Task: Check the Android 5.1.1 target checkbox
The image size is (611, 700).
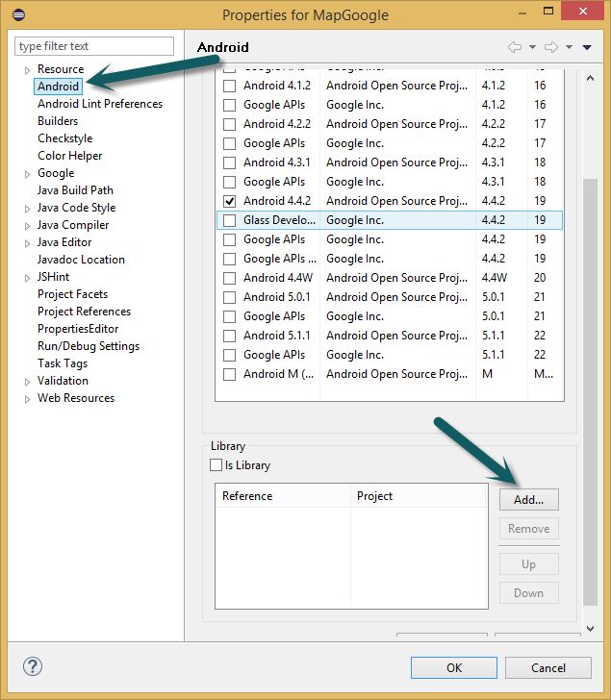Action: [x=229, y=336]
